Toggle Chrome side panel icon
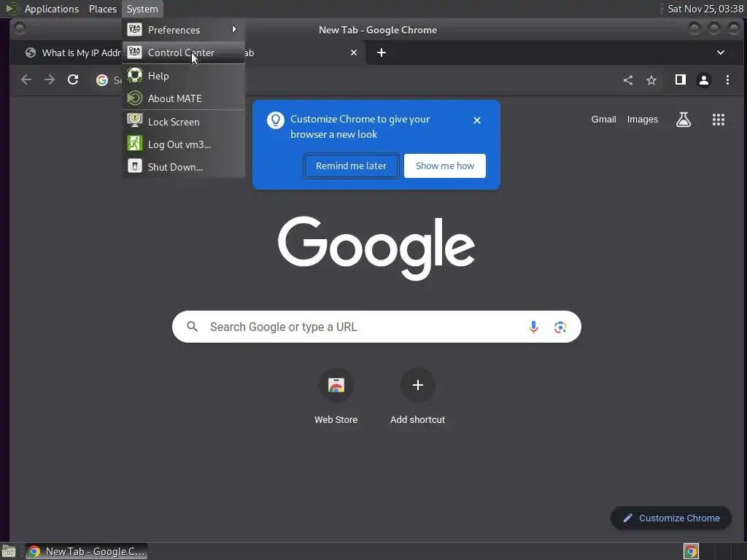The height and width of the screenshot is (560, 747). click(681, 80)
